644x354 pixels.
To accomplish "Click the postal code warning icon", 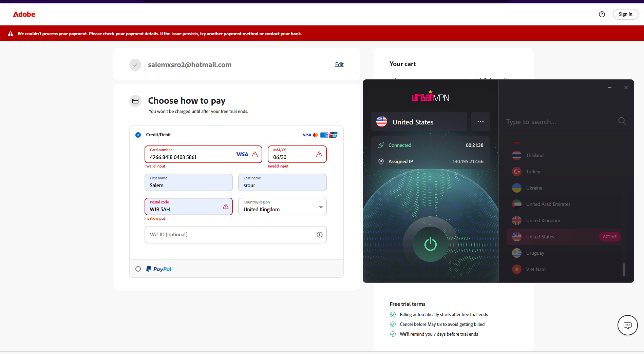I will pyautogui.click(x=226, y=206).
